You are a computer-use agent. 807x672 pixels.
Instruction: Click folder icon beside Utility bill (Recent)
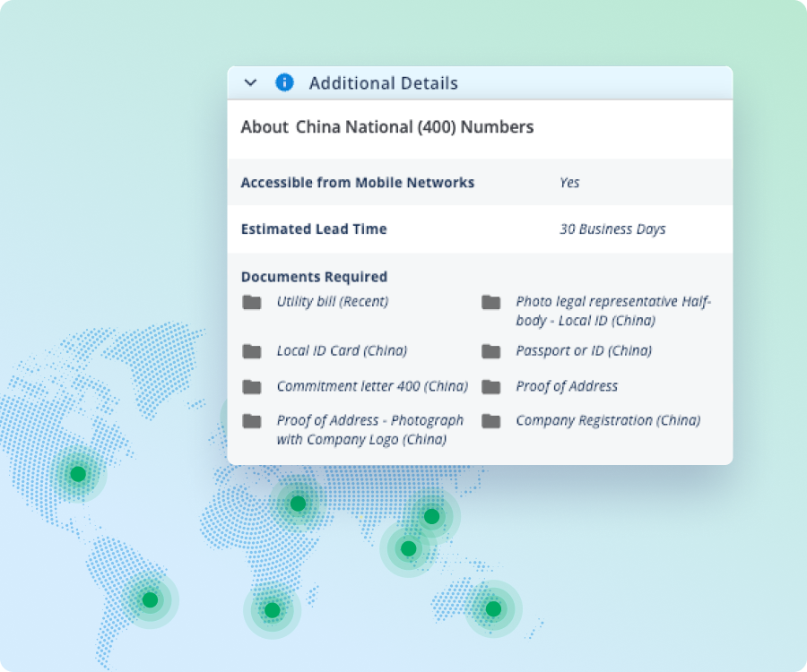coord(252,302)
